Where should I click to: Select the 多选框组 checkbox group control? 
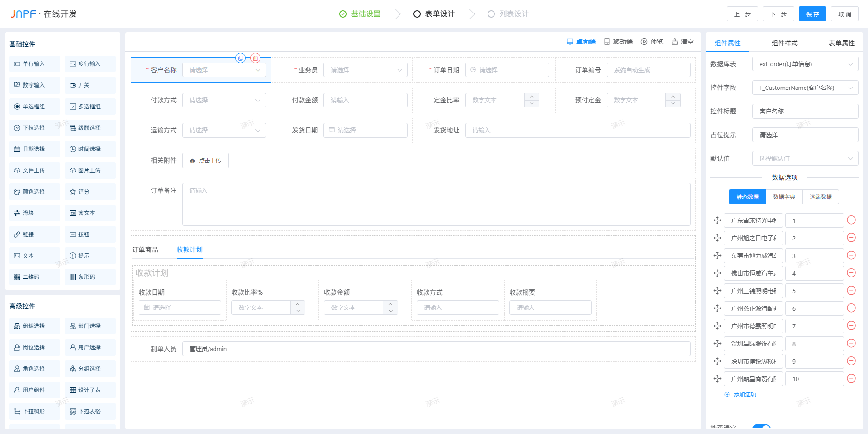(x=90, y=107)
